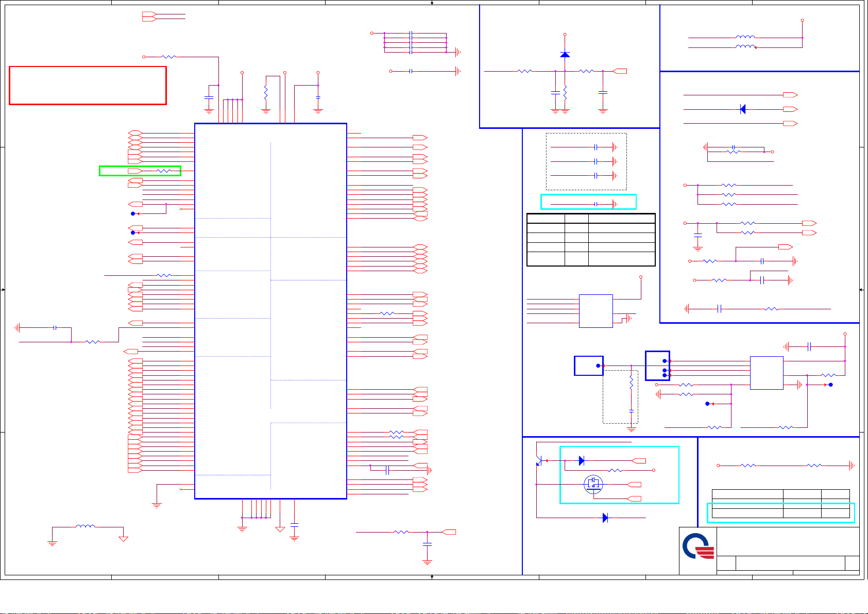Click the lower inductor coil at top right
Image resolution: width=868 pixels, height=614 pixels.
point(745,47)
